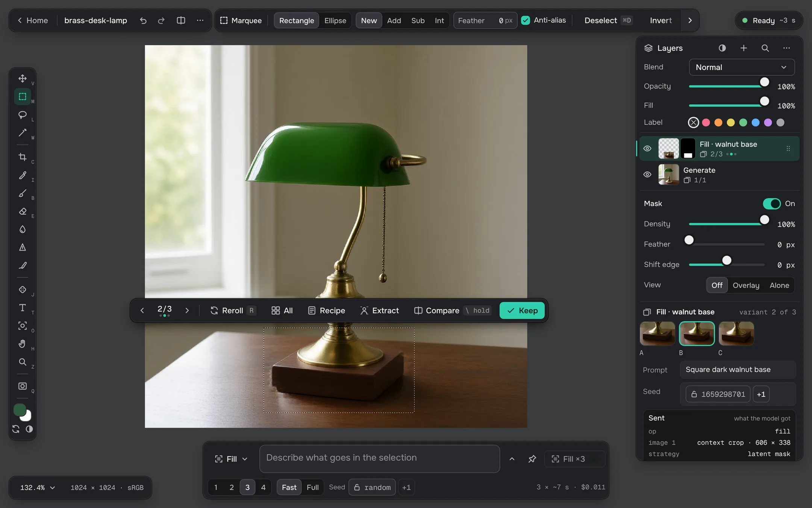
Task: Pin the prompt bar
Action: [x=532, y=459]
